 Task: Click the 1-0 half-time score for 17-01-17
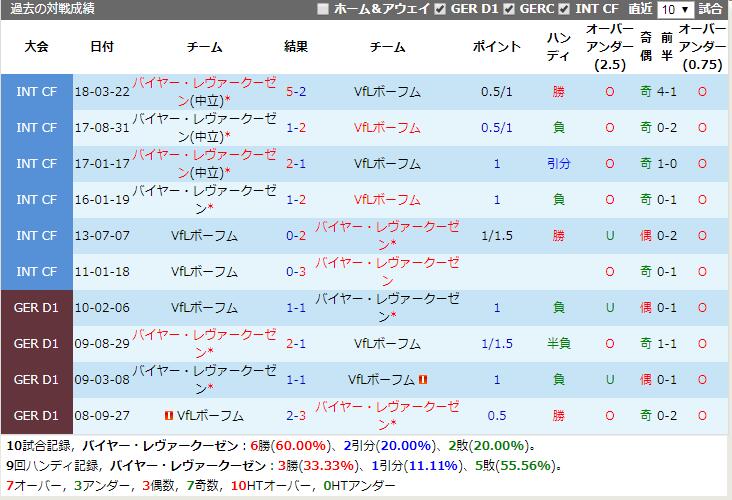pos(667,163)
